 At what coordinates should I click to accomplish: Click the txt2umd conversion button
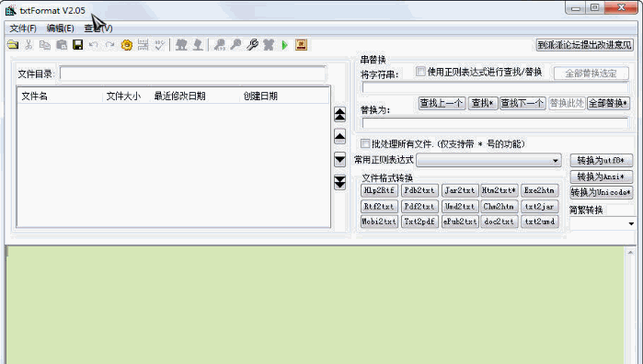(x=539, y=222)
